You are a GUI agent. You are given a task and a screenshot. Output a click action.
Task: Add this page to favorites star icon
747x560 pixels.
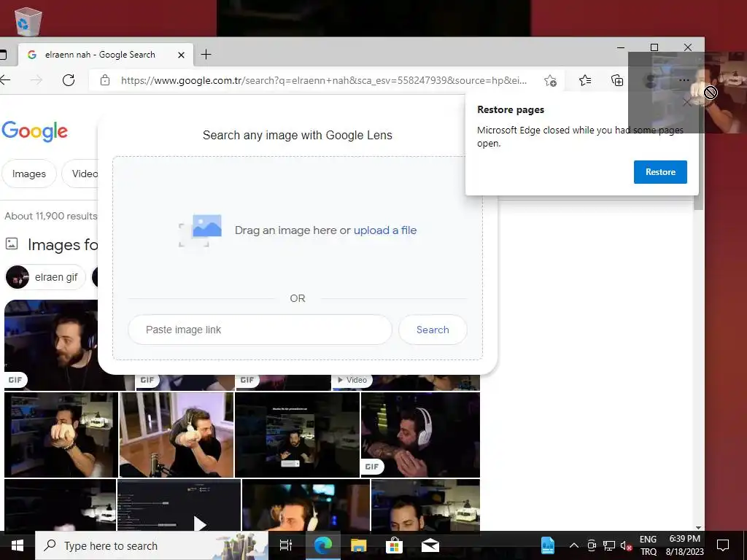click(x=550, y=80)
